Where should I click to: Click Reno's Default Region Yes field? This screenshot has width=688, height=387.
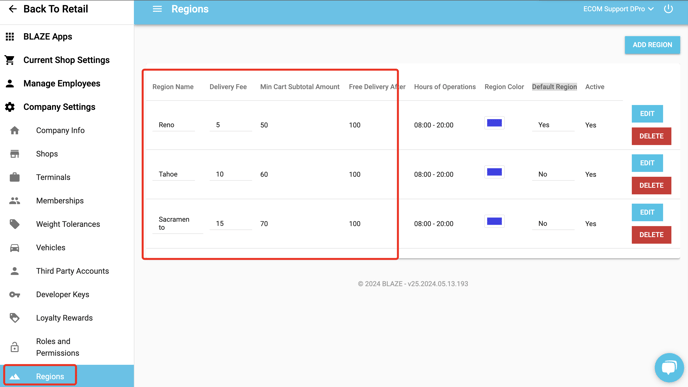tap(553, 125)
